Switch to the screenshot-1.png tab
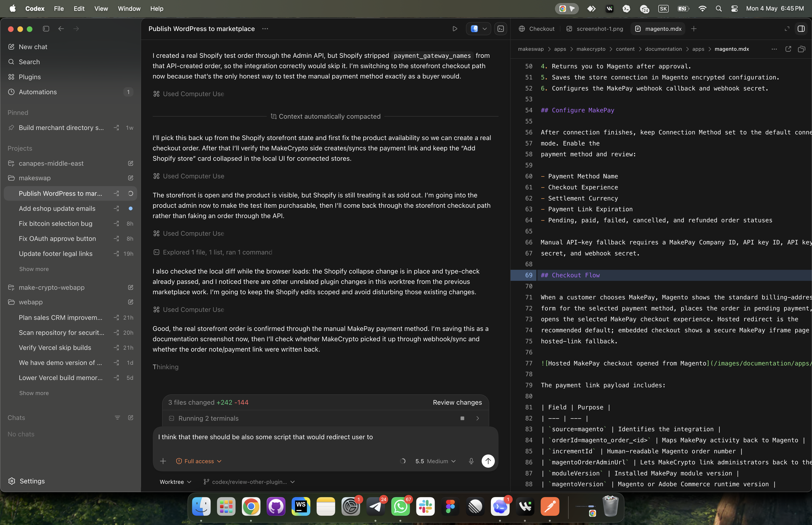Image resolution: width=812 pixels, height=525 pixels. tap(595, 29)
